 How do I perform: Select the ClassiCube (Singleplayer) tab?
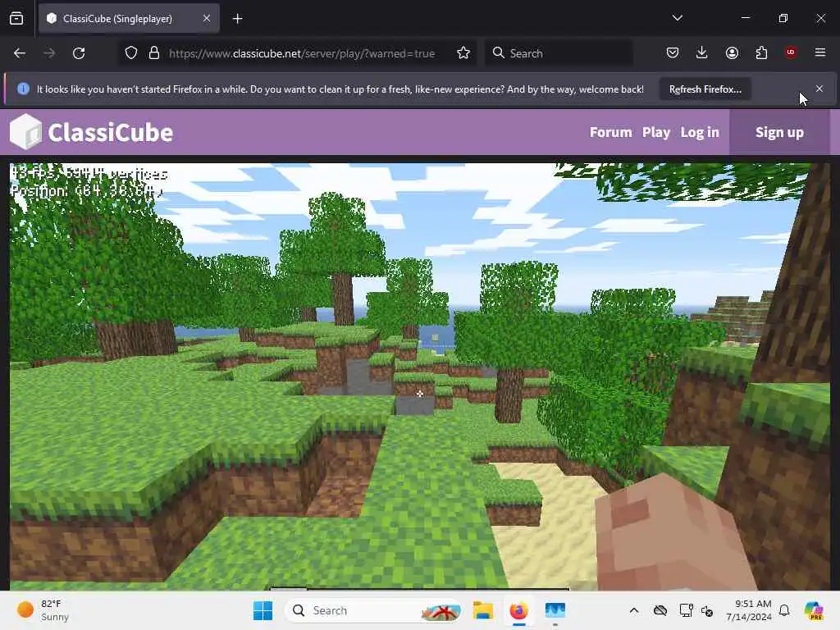129,19
